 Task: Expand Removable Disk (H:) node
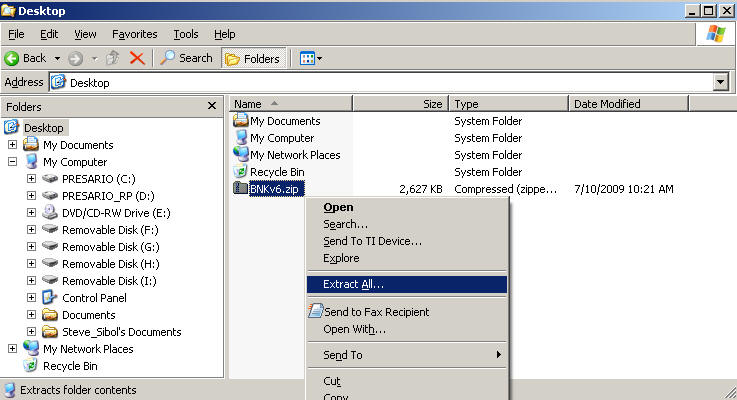31,263
